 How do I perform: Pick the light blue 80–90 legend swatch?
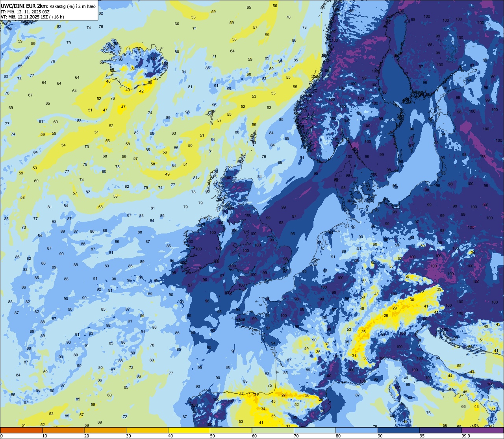[357, 430]
